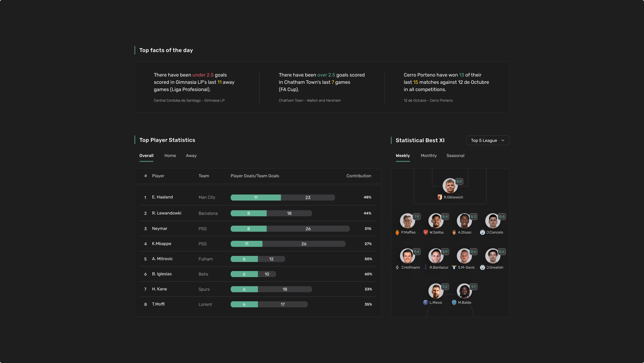Click Lazio crest next to S.M-Savic
Image resolution: width=644 pixels, height=363 pixels.
(x=454, y=267)
